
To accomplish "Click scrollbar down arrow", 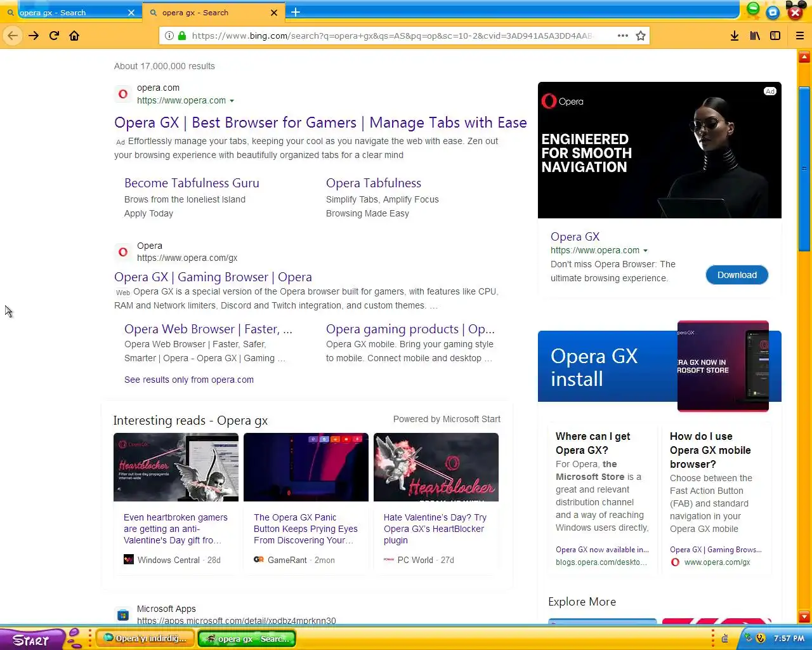I will [x=804, y=616].
